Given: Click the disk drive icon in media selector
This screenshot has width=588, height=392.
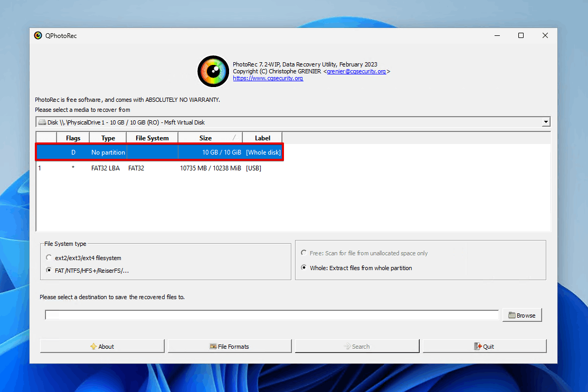Looking at the screenshot, I should point(42,122).
